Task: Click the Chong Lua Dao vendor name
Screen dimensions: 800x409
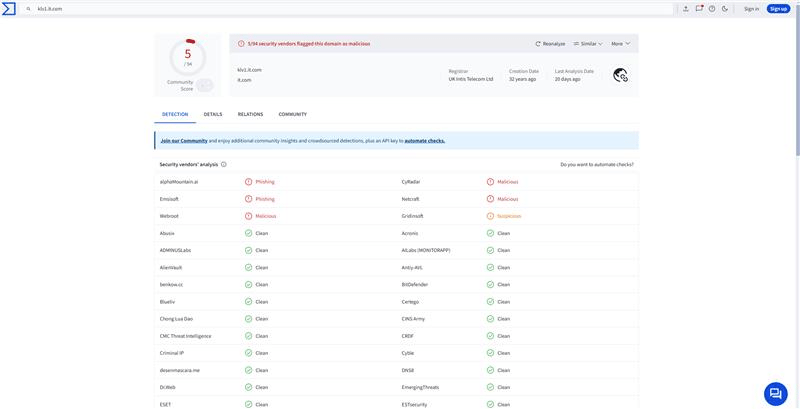Action: pyautogui.click(x=176, y=319)
